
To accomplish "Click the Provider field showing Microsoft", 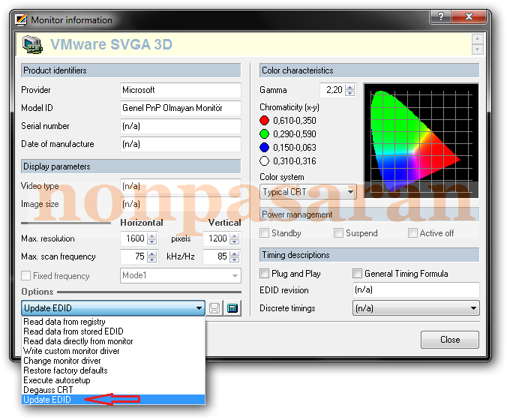I will tap(181, 90).
